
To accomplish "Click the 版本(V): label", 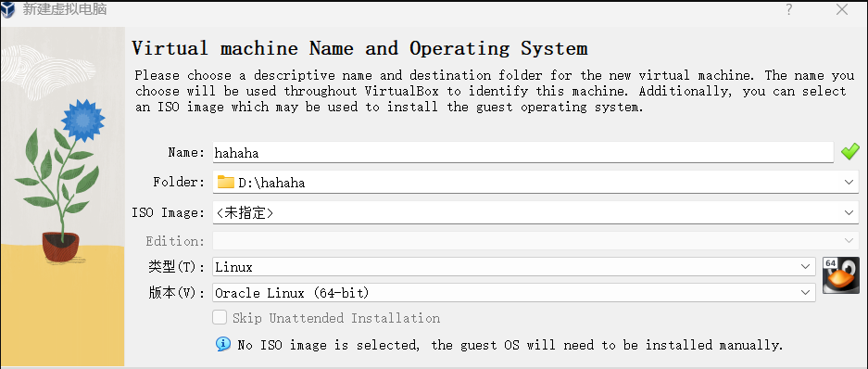I will pyautogui.click(x=177, y=293).
